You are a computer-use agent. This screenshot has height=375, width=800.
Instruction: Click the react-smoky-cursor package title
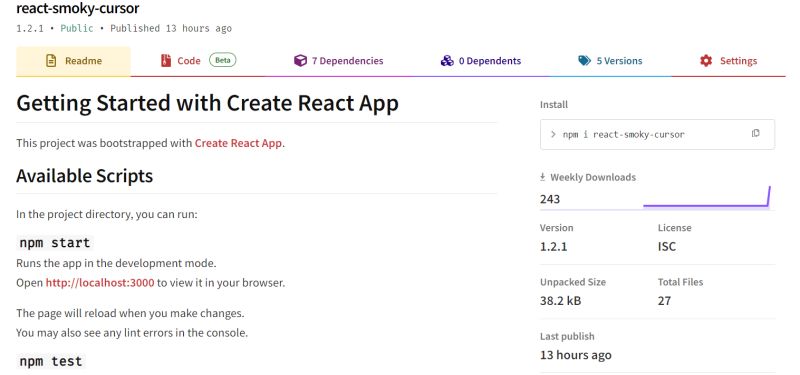78,9
